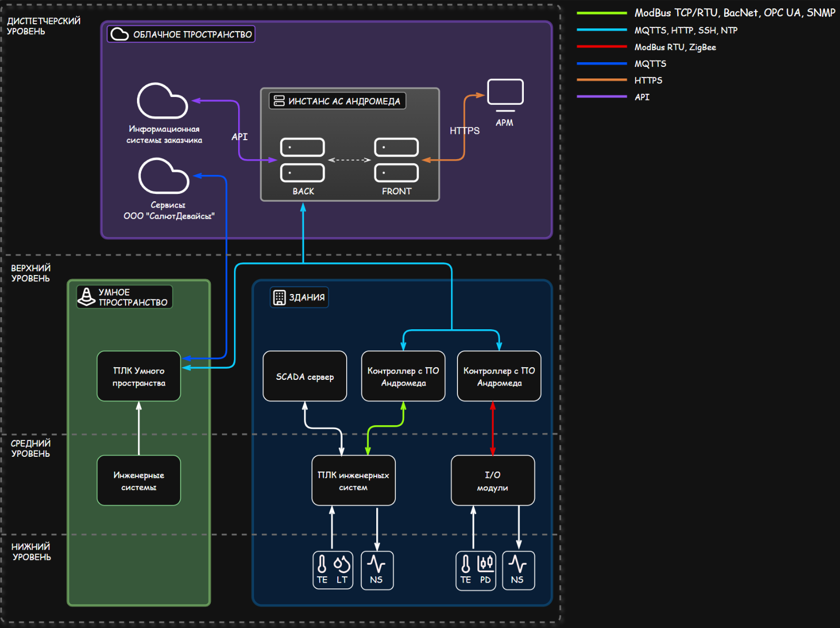Click the LT level sensor icon
This screenshot has width=840, height=628.
click(342, 565)
